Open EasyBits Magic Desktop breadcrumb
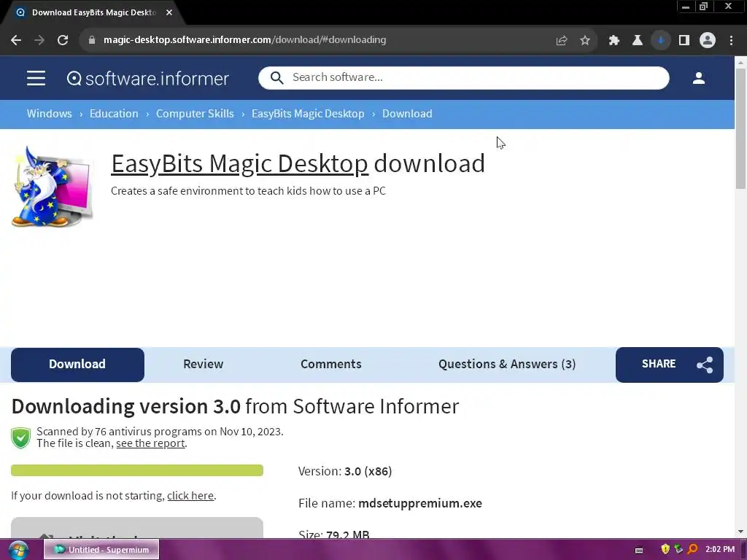This screenshot has height=560, width=747. [x=308, y=114]
